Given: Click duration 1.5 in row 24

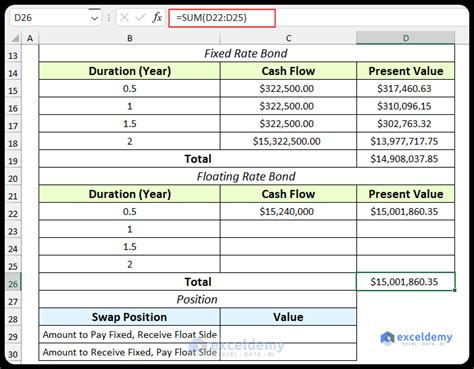Looking at the screenshot, I should click(x=130, y=247).
